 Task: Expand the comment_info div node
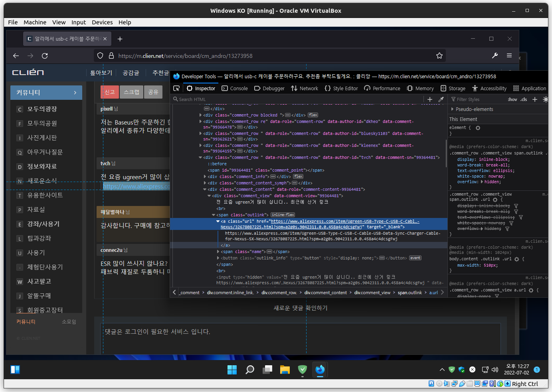pos(205,176)
